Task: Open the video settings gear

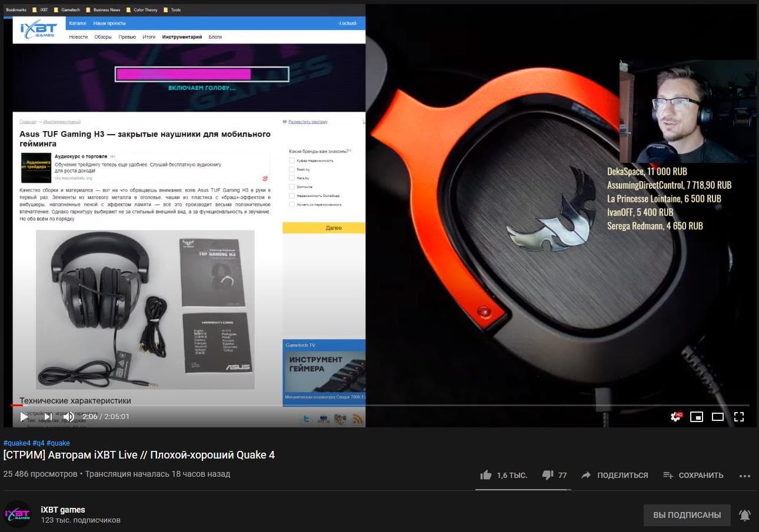Action: pyautogui.click(x=676, y=417)
